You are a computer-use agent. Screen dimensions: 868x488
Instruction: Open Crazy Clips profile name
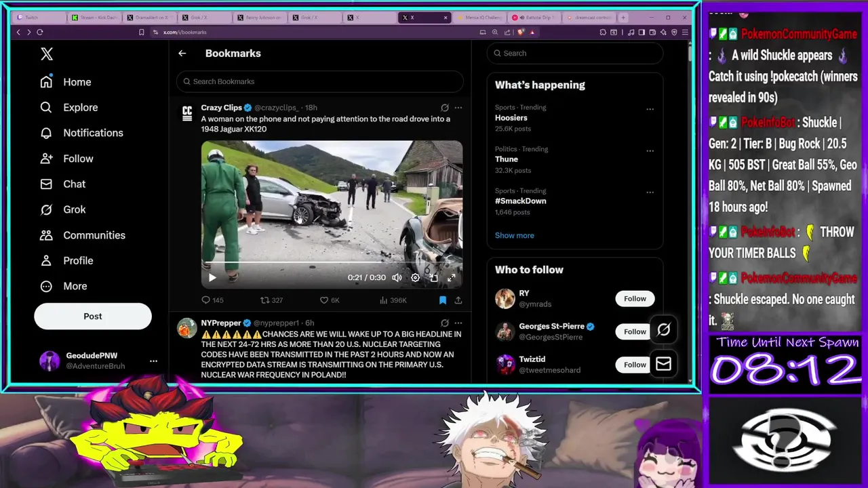click(x=221, y=108)
